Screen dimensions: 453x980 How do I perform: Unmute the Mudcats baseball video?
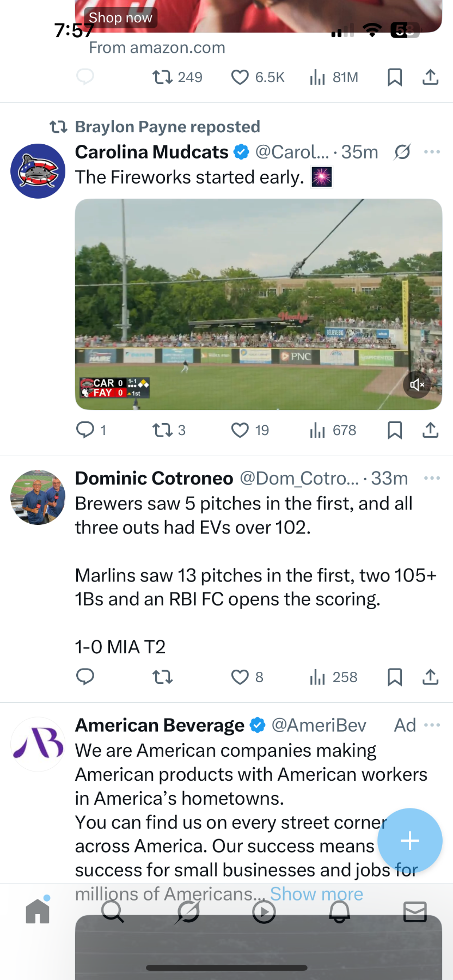pos(417,385)
